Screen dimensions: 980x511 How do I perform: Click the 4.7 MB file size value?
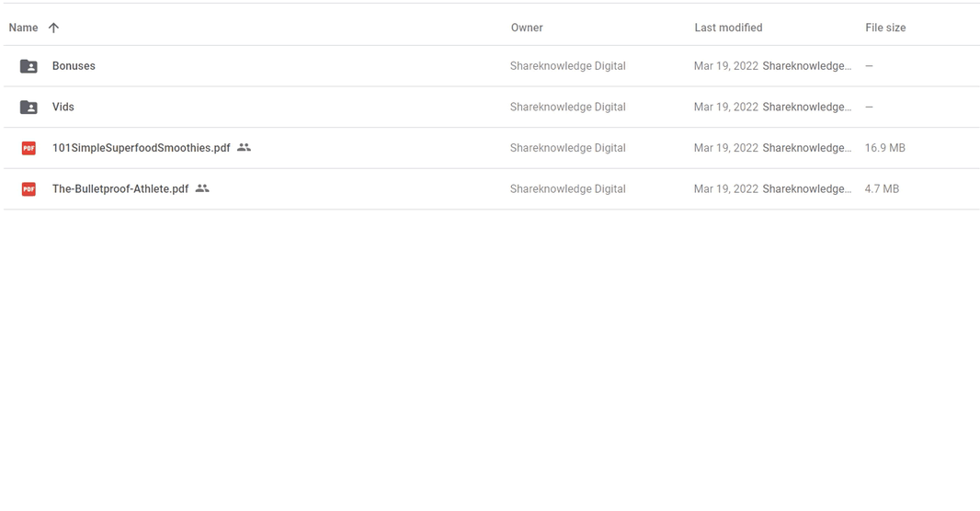pyautogui.click(x=882, y=189)
